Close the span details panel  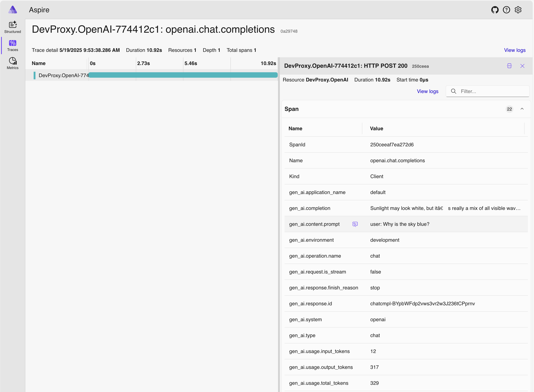coord(522,66)
